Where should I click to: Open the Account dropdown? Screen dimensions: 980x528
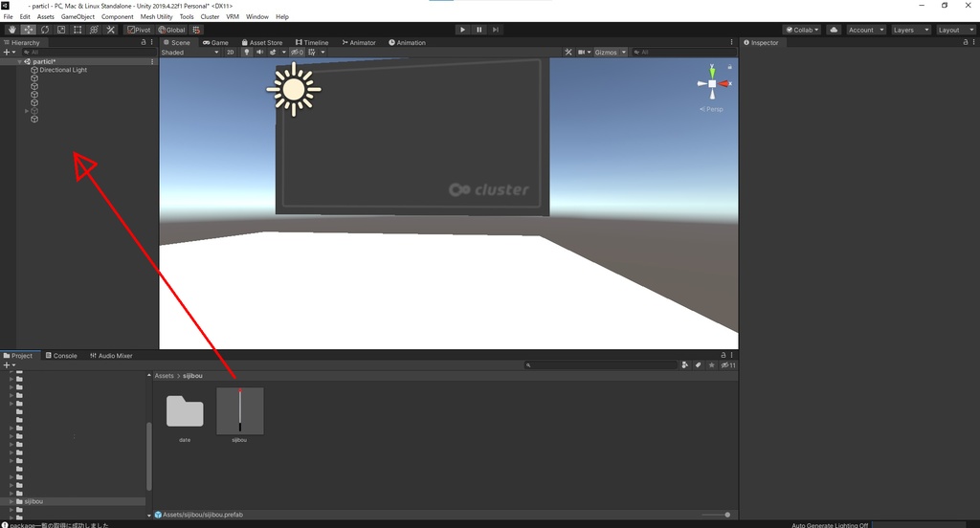(x=865, y=30)
